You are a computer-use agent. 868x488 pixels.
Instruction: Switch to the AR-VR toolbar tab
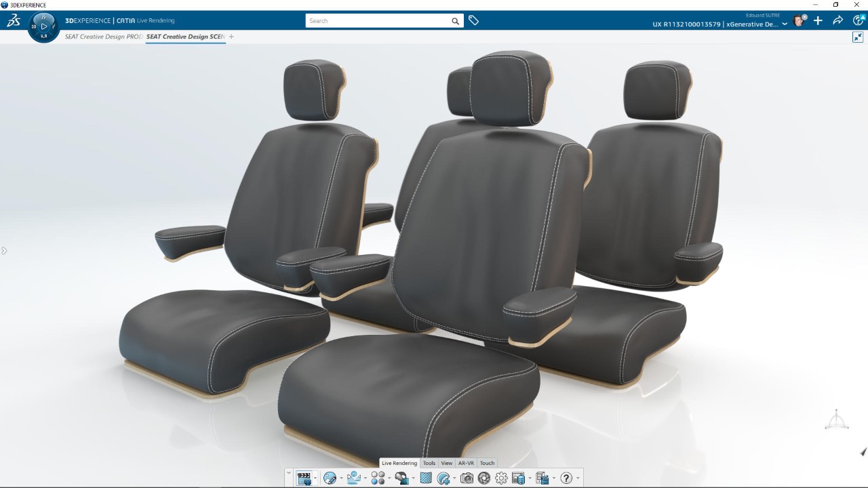(x=466, y=464)
